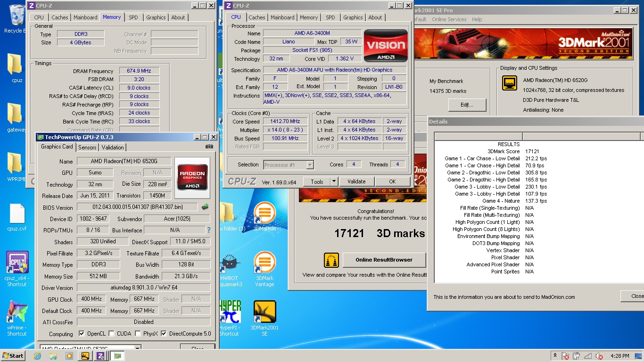
Task: Switch to the CPU-Z taskbar button
Action: [100, 356]
